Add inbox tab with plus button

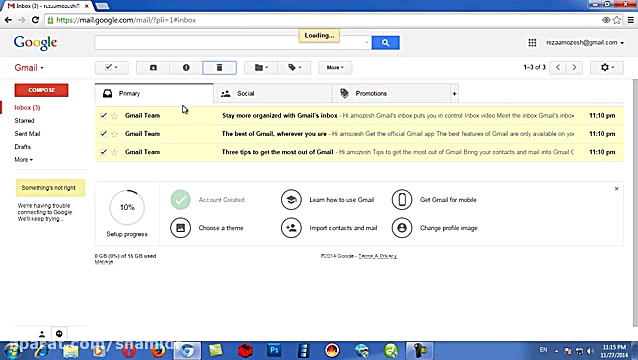click(454, 94)
